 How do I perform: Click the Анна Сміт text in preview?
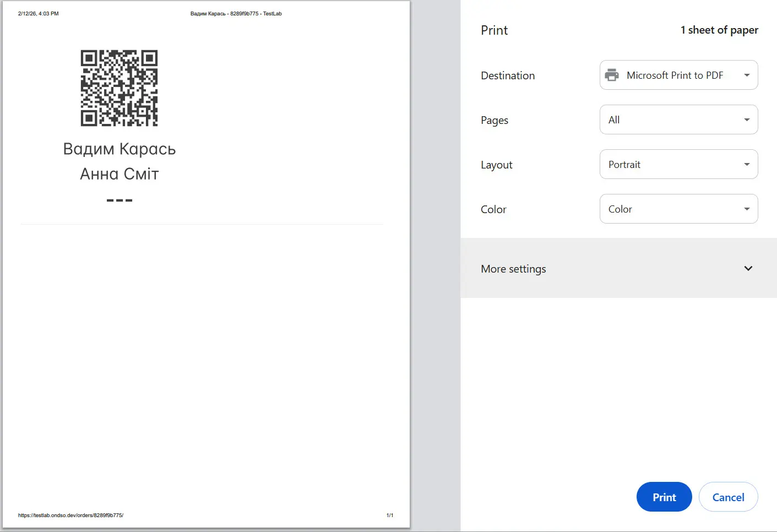click(119, 174)
